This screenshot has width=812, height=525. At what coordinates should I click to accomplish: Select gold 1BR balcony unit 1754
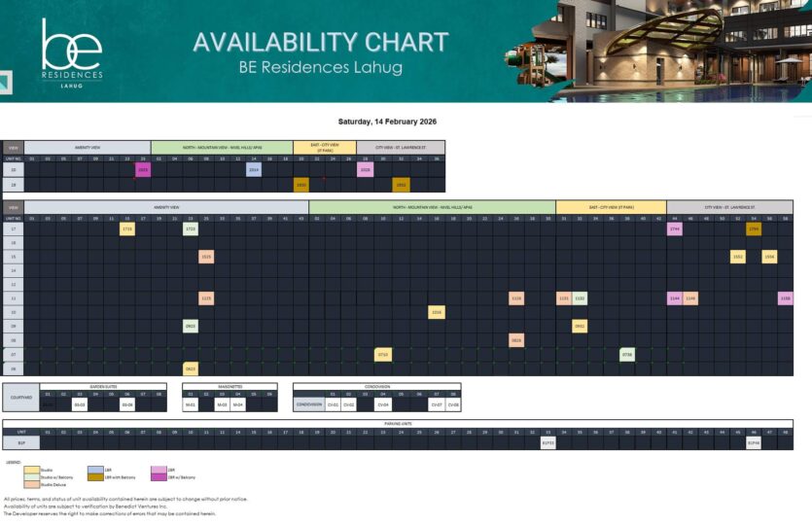pos(754,228)
